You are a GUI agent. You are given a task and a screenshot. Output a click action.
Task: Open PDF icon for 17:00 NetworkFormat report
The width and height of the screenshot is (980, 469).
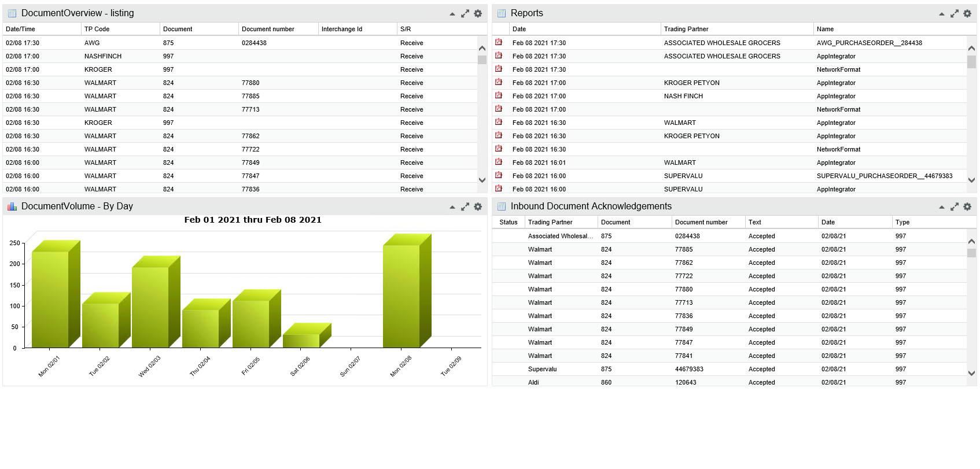pos(499,109)
